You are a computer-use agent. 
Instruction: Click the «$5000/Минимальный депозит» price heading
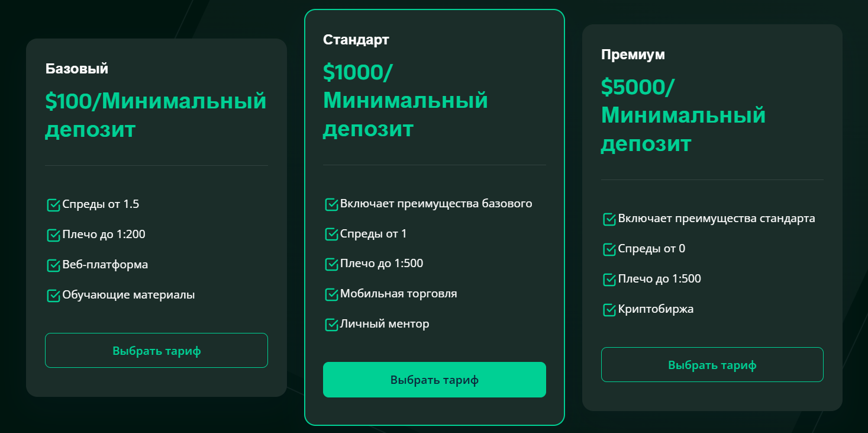pos(684,115)
